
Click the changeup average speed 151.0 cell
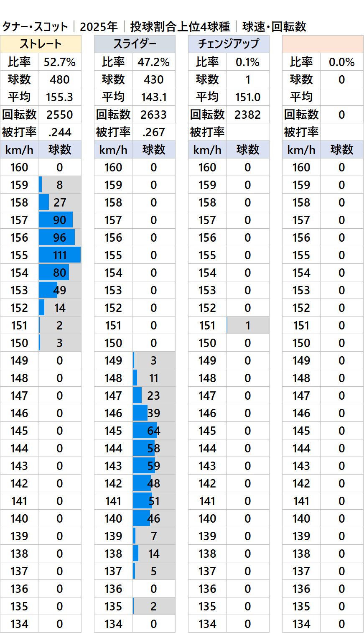[x=248, y=97]
